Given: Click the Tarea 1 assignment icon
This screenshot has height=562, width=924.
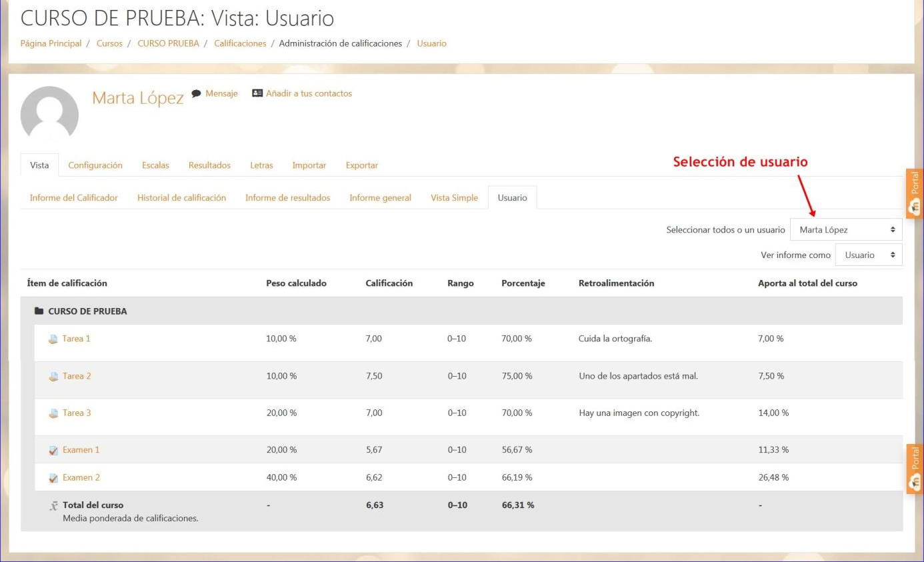Looking at the screenshot, I should tap(53, 339).
